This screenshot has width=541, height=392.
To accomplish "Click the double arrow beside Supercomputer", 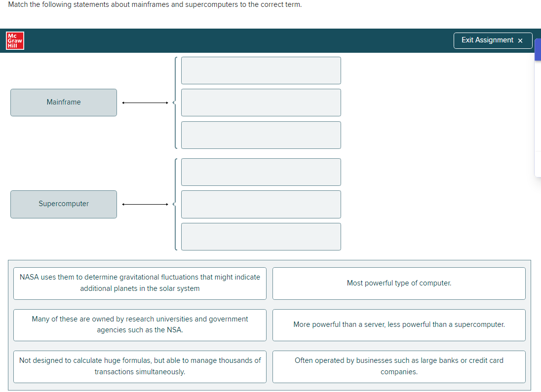I will pyautogui.click(x=146, y=204).
